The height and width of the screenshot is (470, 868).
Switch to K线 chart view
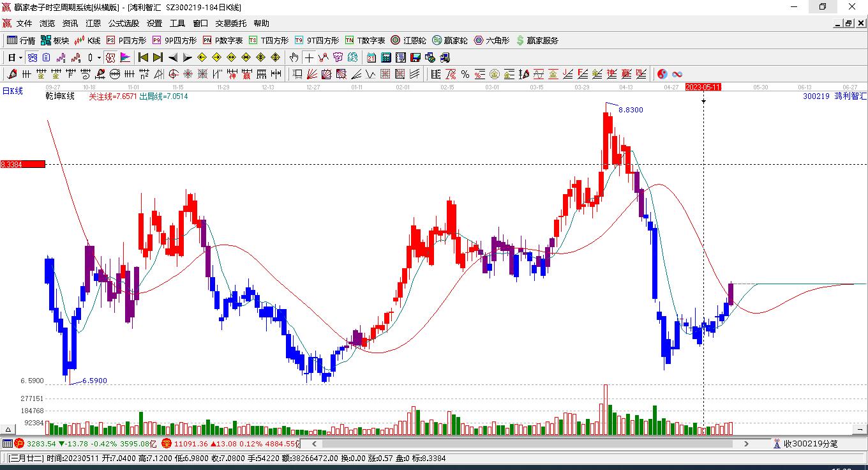click(87, 40)
